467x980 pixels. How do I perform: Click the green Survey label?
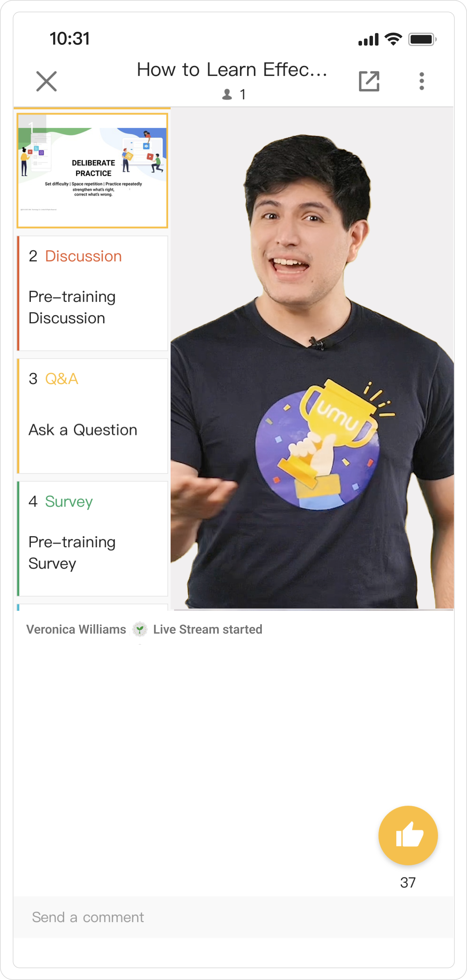pos(69,502)
